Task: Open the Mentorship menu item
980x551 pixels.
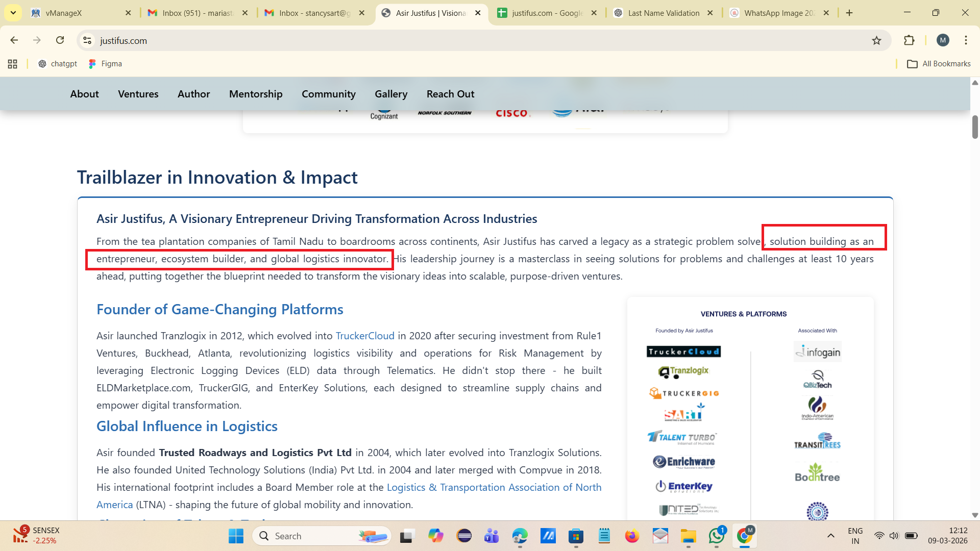Action: pyautogui.click(x=256, y=94)
